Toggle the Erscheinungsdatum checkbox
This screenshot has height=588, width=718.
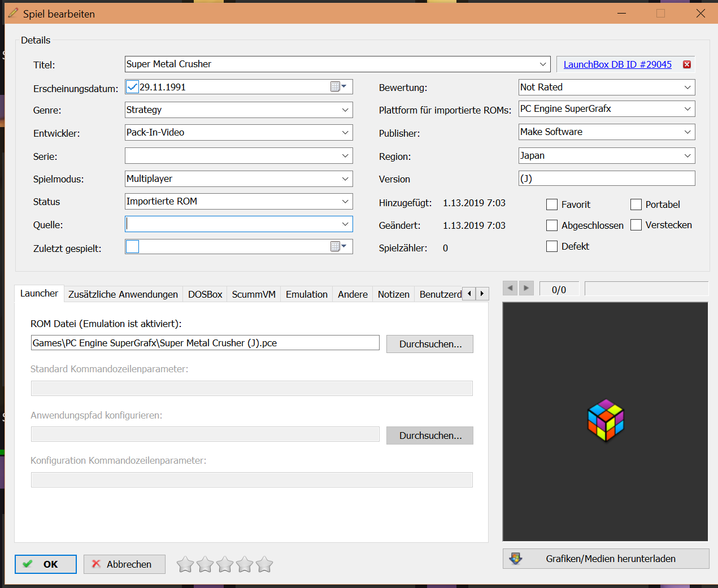133,86
